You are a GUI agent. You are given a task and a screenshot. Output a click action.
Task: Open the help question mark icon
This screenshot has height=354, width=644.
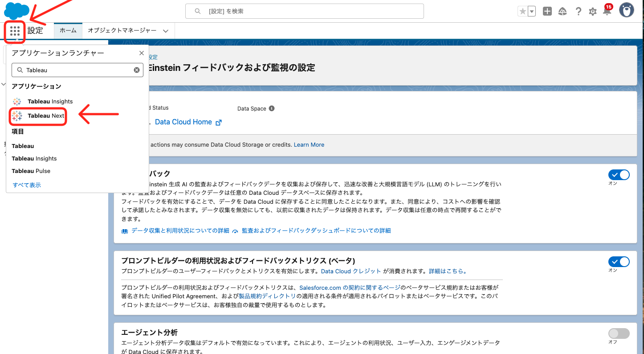click(578, 12)
